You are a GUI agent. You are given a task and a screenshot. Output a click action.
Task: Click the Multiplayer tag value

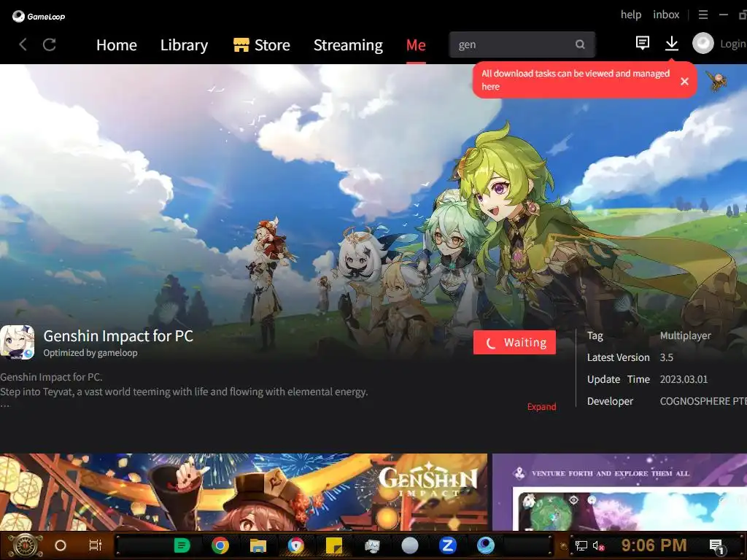pos(685,335)
